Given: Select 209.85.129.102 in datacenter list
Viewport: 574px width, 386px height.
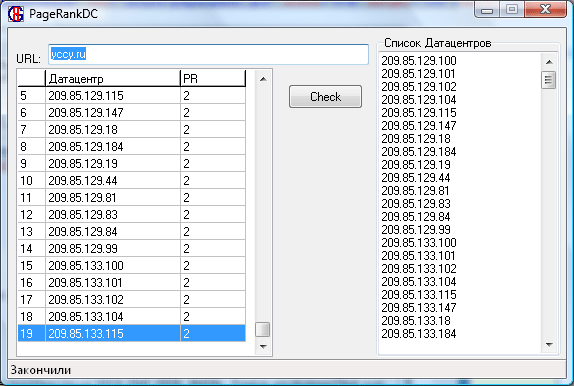Looking at the screenshot, I should (x=419, y=86).
